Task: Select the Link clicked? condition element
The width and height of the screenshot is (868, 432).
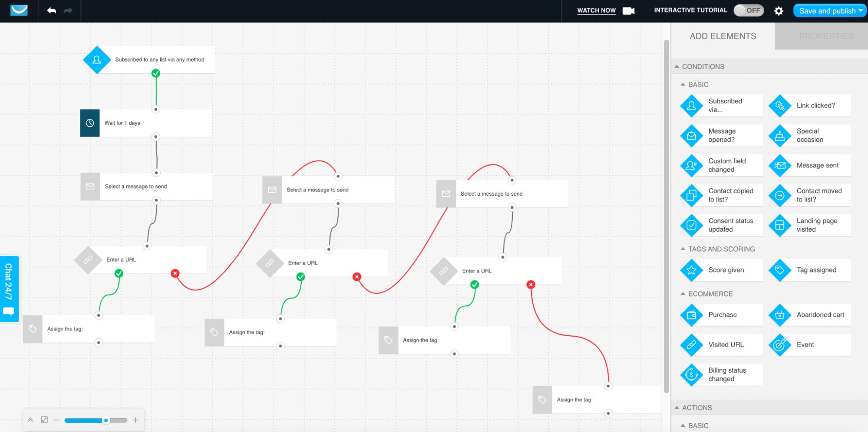Action: pyautogui.click(x=809, y=105)
